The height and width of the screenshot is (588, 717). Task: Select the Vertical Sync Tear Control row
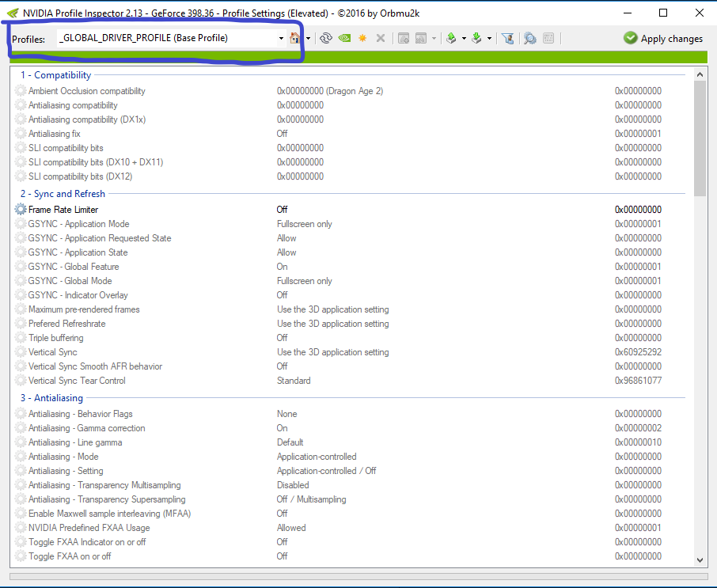pos(350,381)
